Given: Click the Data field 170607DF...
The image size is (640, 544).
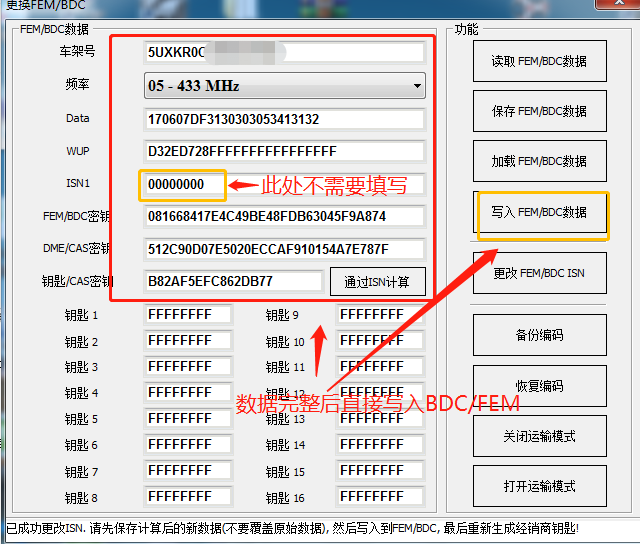Looking at the screenshot, I should (284, 119).
